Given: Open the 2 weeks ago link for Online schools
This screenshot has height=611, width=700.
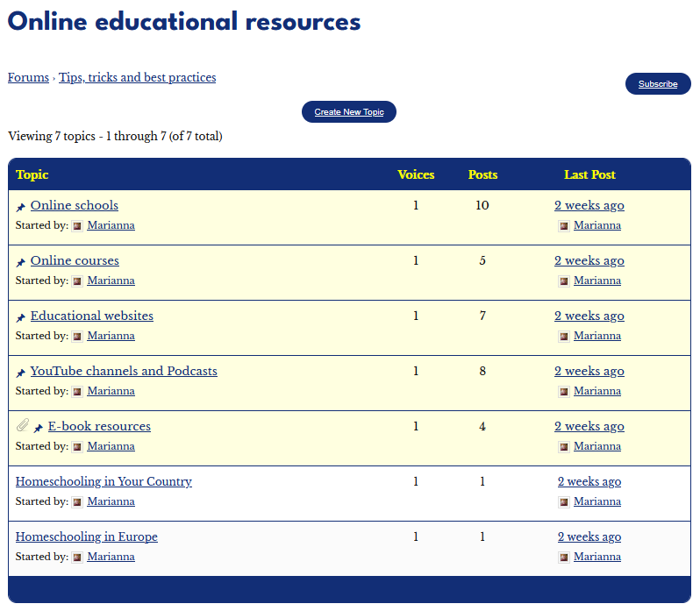Looking at the screenshot, I should [589, 206].
